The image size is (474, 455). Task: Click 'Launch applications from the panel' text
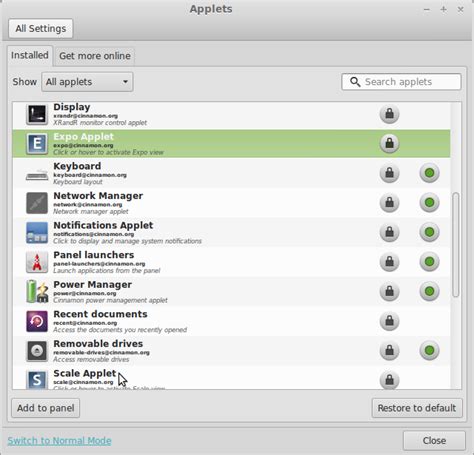[x=107, y=271]
